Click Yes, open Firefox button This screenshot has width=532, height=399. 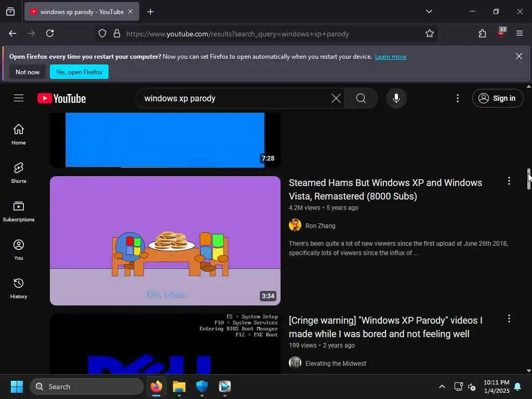[79, 72]
